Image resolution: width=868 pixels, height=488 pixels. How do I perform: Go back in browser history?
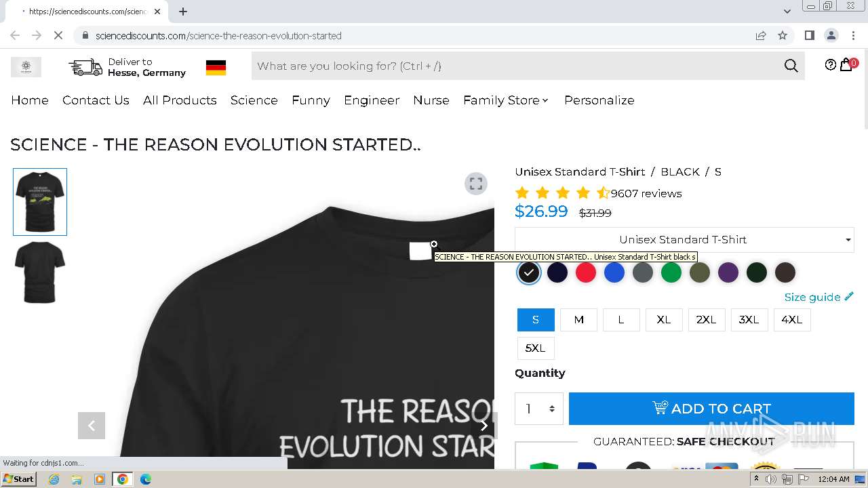(15, 35)
